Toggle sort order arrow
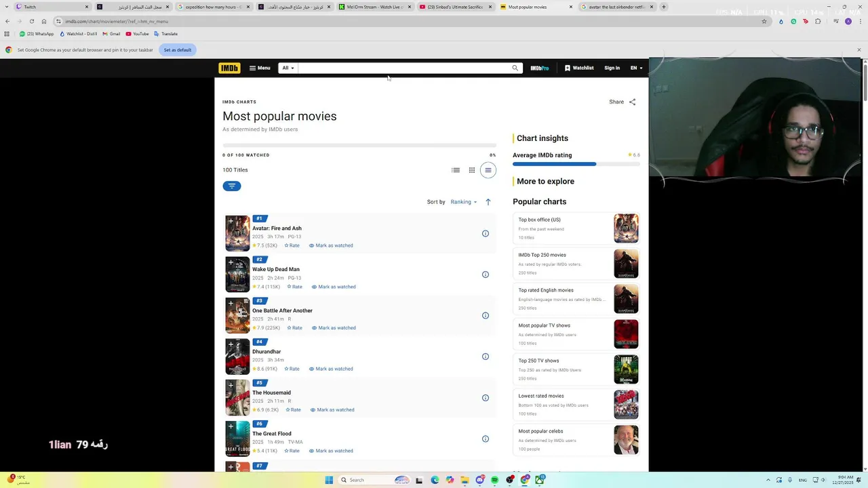 tap(488, 202)
